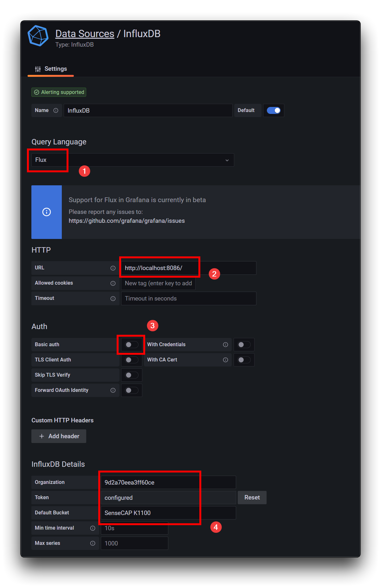381x588 pixels.
Task: Click the Forward OAuth Identity info icon
Action: pyautogui.click(x=113, y=390)
